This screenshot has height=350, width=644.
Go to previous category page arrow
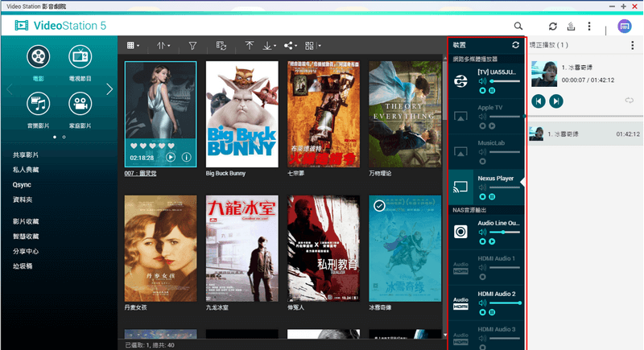pyautogui.click(x=10, y=89)
